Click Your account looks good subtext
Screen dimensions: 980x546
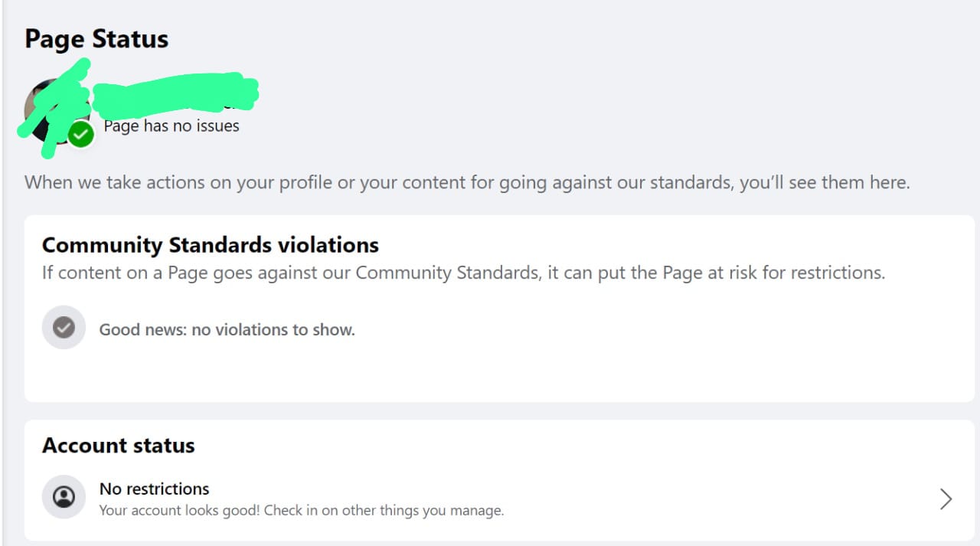302,510
